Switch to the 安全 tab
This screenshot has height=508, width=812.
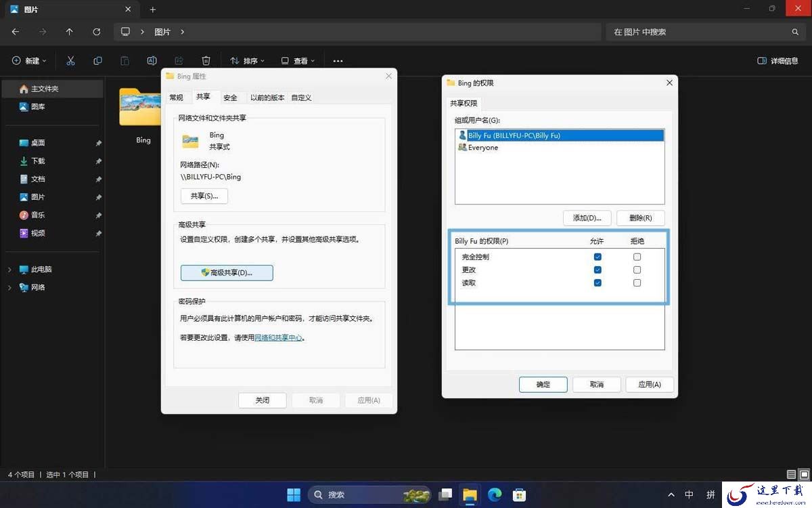pyautogui.click(x=230, y=98)
